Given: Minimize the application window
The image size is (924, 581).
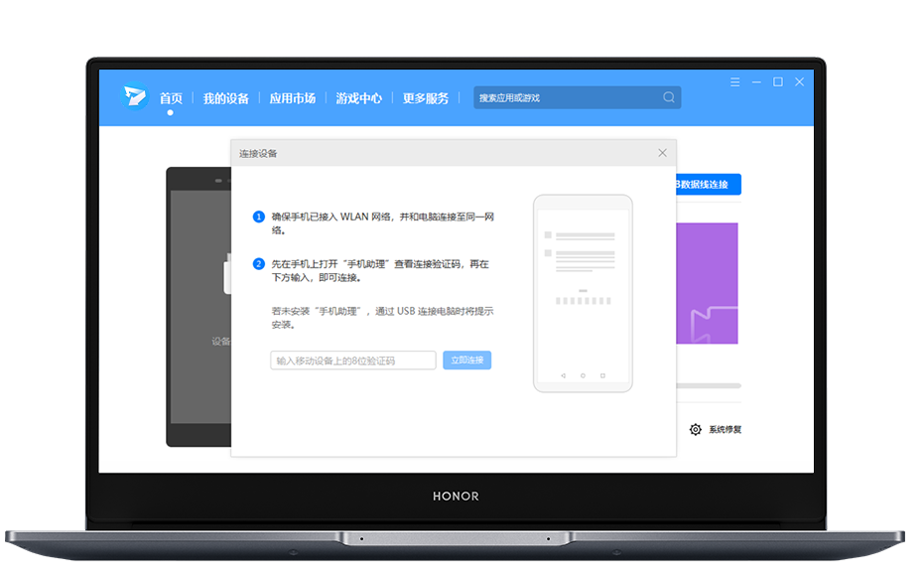Looking at the screenshot, I should point(756,81).
